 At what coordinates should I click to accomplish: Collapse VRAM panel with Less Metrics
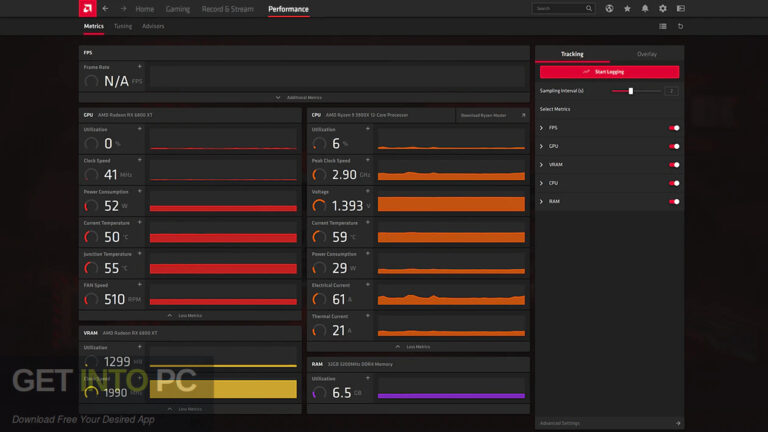185,409
